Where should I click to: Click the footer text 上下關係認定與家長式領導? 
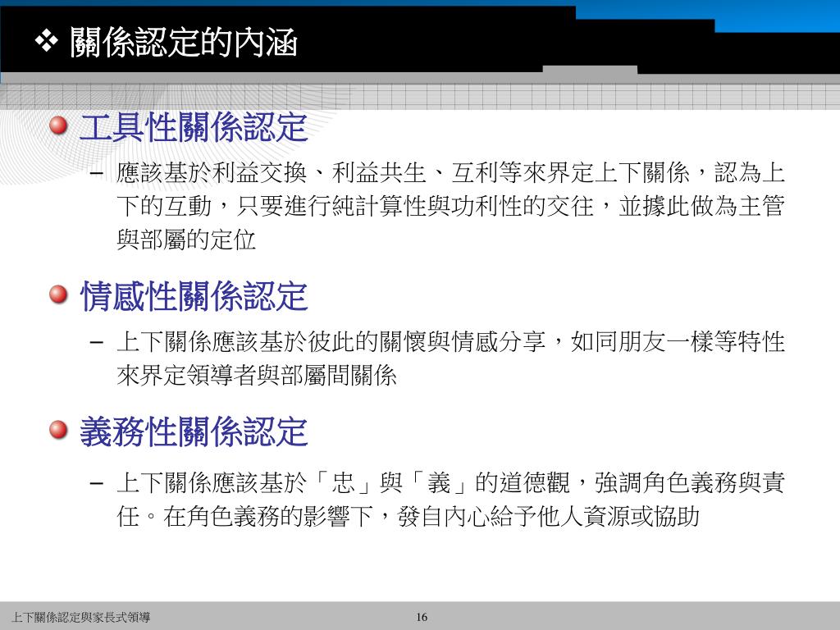click(81, 617)
